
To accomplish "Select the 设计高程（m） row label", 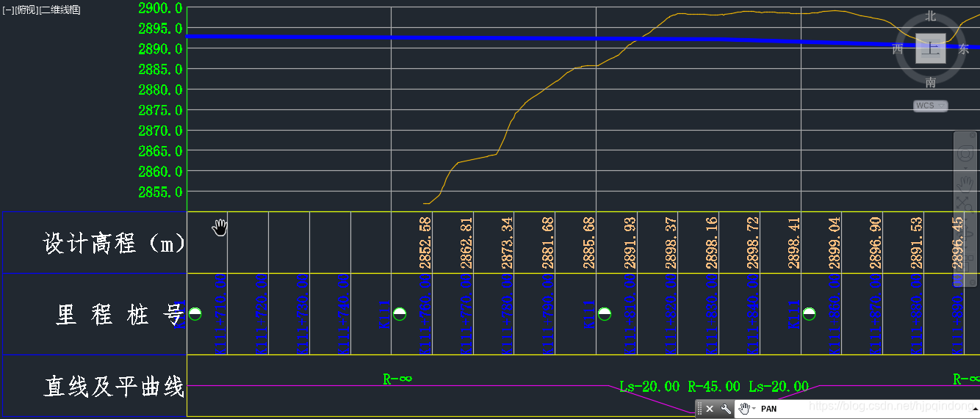I will point(114,243).
